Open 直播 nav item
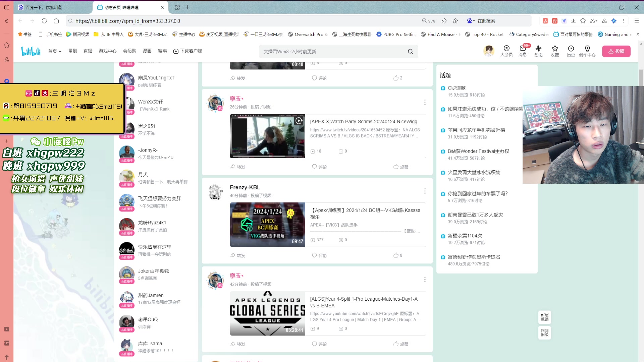644x362 pixels. pos(88,51)
